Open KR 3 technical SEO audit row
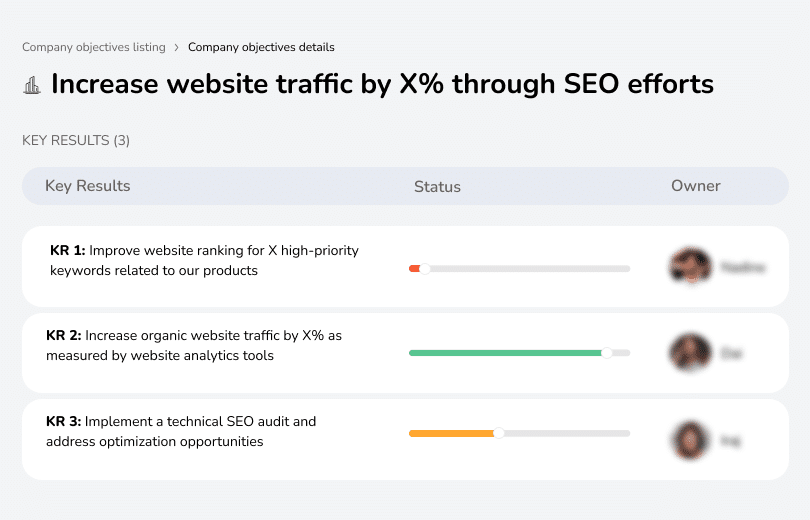 click(x=181, y=431)
